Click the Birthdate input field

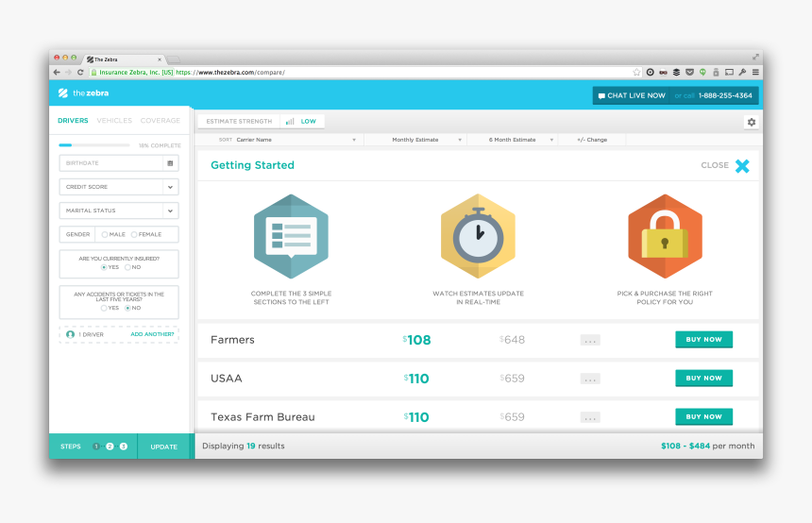(119, 163)
